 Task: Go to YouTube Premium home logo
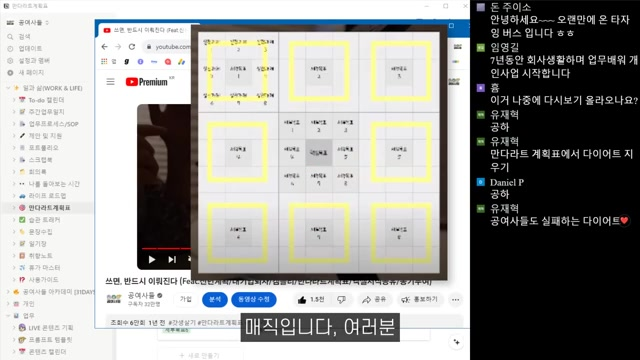[147, 82]
